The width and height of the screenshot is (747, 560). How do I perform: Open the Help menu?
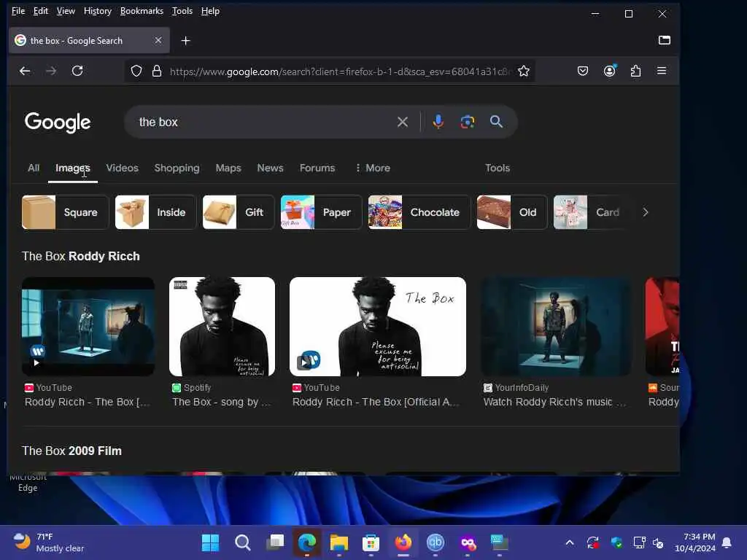(210, 11)
